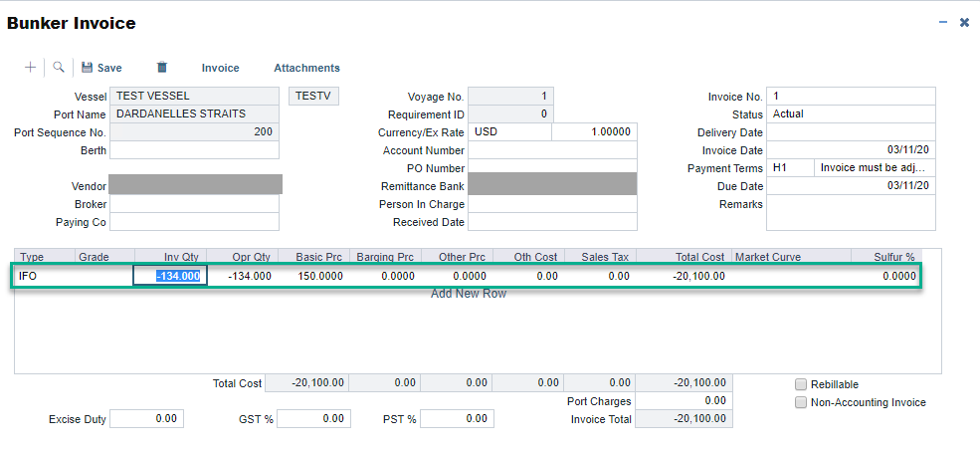Minimize the Bunker Invoice panel
Image resolution: width=980 pixels, height=452 pixels.
coord(943,22)
